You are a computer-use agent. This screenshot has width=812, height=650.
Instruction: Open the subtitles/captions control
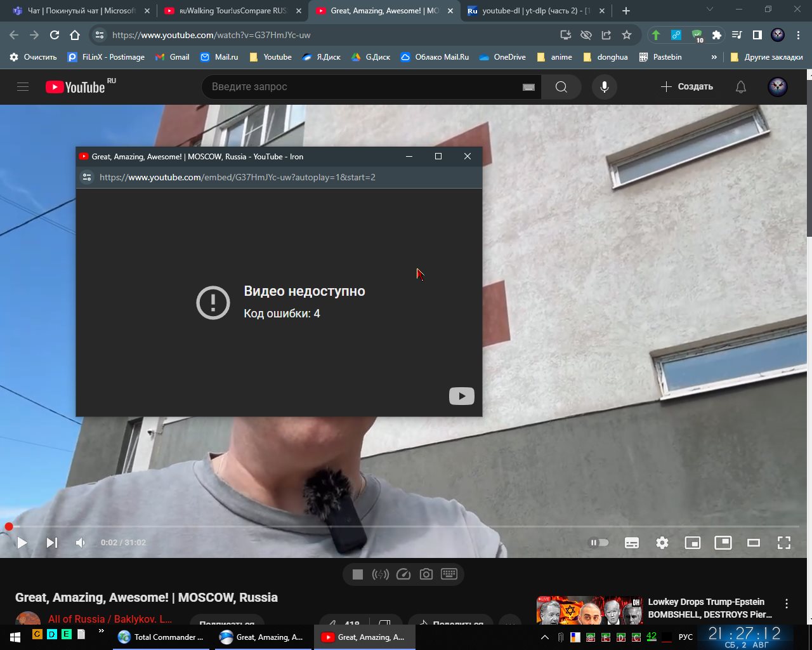(x=632, y=543)
